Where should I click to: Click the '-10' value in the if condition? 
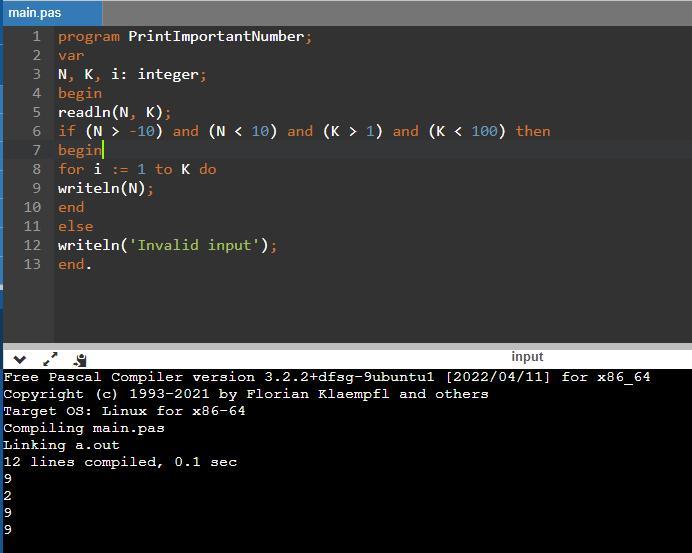point(142,131)
